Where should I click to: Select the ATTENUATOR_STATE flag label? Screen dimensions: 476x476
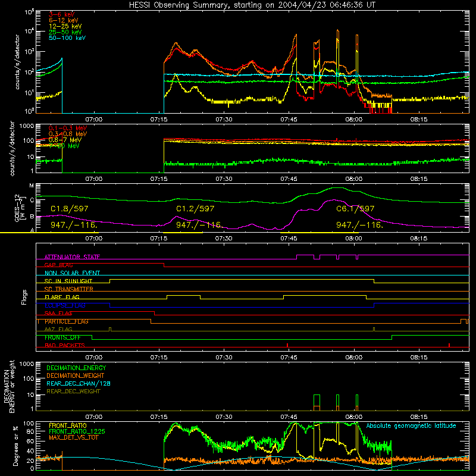[x=72, y=257]
